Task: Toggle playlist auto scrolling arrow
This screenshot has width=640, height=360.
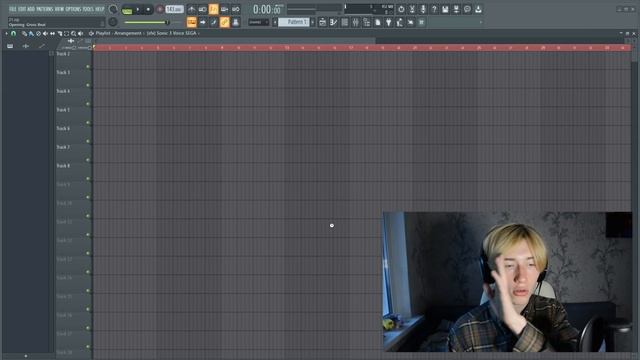Action: (x=202, y=22)
